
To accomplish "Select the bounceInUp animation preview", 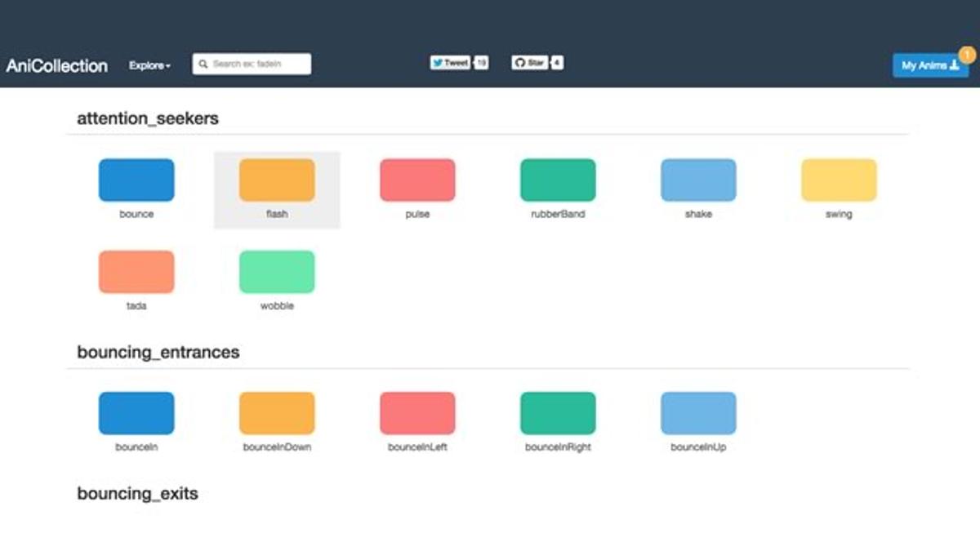I will pyautogui.click(x=699, y=412).
